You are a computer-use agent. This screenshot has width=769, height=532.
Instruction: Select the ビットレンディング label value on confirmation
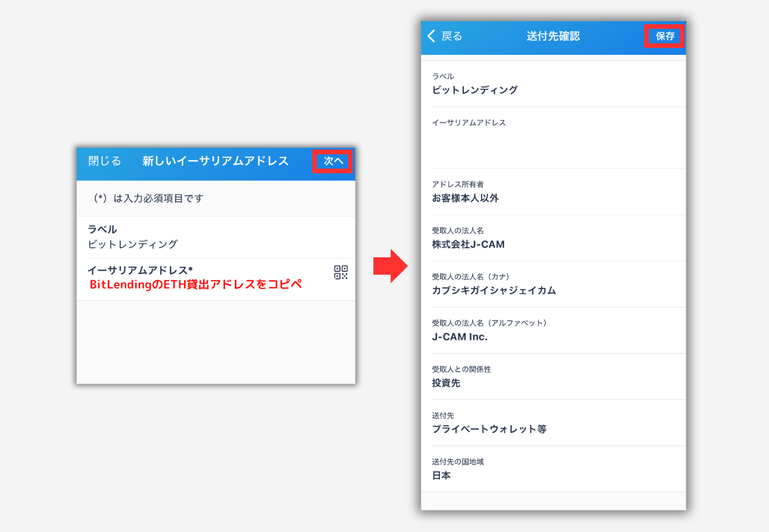pyautogui.click(x=475, y=90)
